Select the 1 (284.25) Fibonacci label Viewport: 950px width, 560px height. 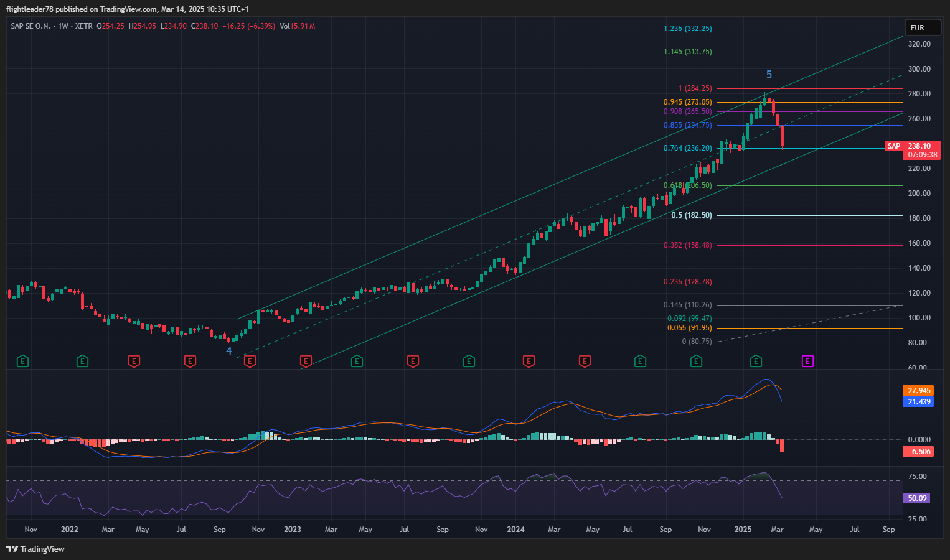click(x=695, y=88)
